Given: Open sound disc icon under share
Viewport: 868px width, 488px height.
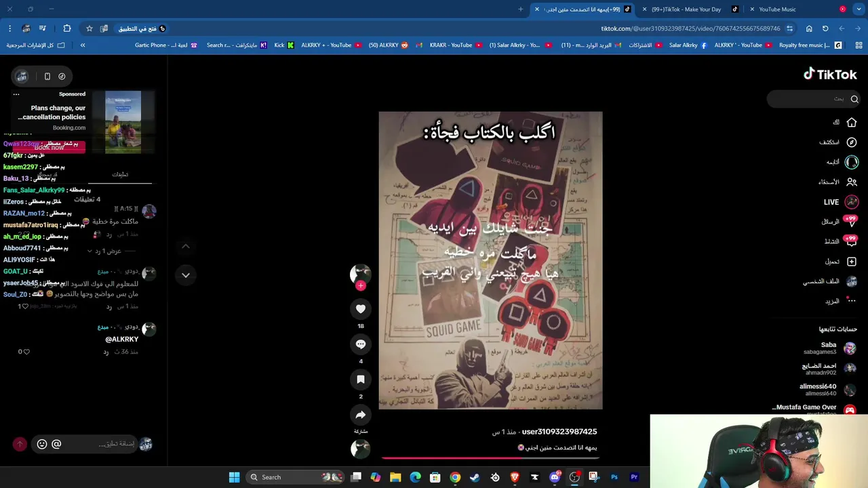Looking at the screenshot, I should tap(361, 449).
